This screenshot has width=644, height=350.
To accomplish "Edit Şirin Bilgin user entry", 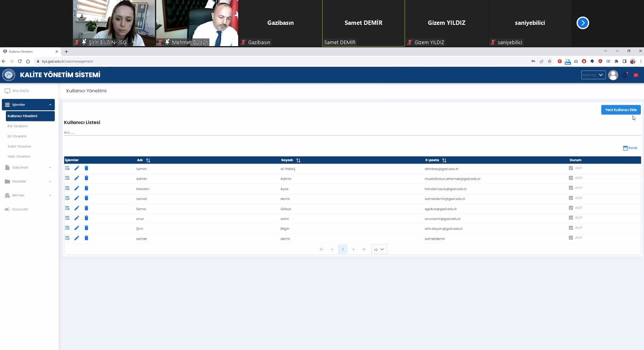I will click(77, 228).
